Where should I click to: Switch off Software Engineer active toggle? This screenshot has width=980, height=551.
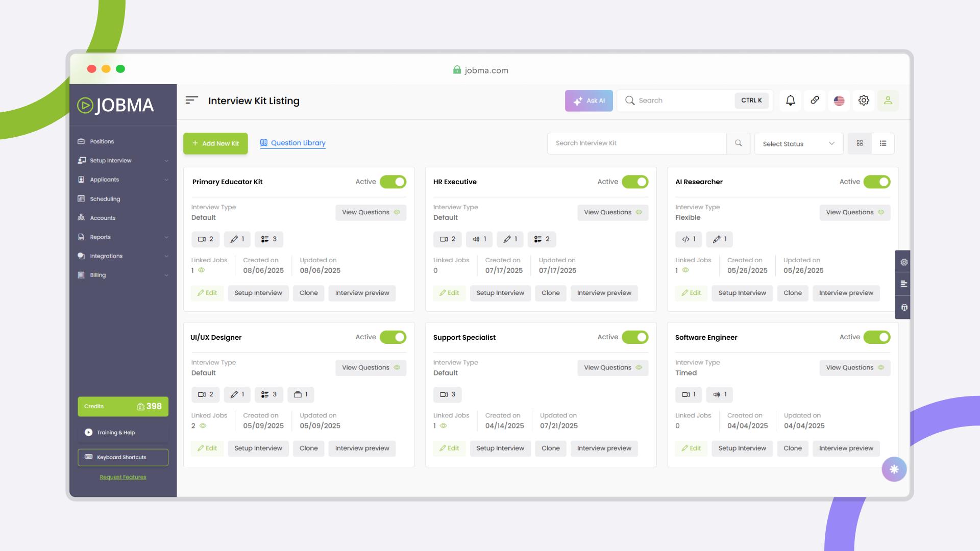click(x=876, y=337)
